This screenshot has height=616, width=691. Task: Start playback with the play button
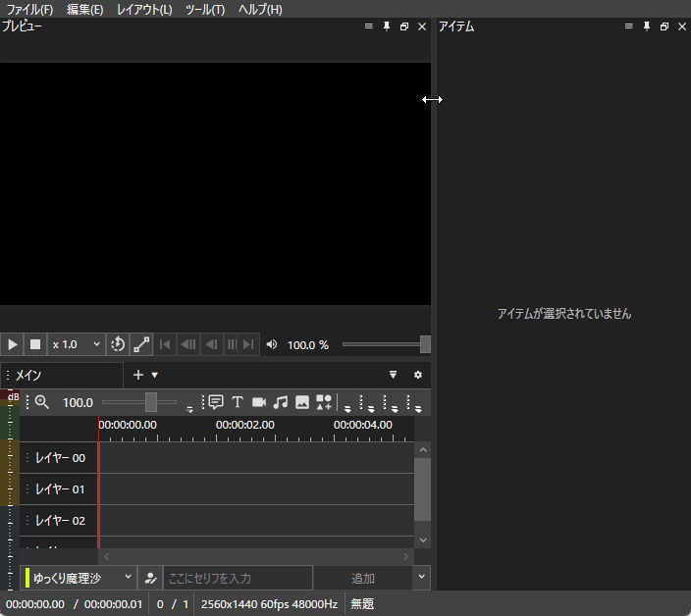tap(13, 344)
